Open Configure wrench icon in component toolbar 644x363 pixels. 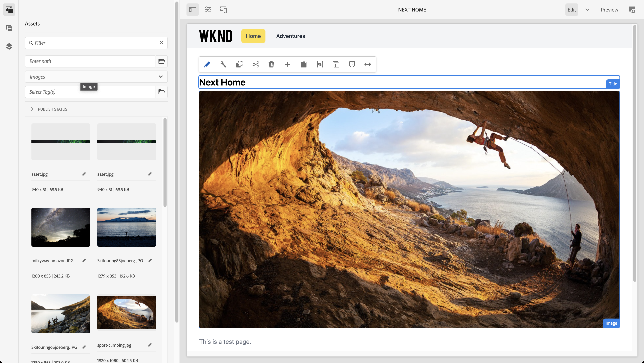click(x=223, y=65)
